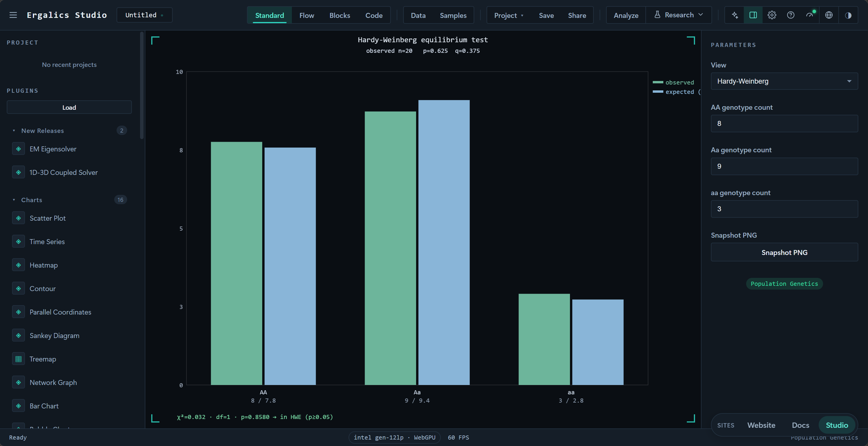The image size is (868, 446).
Task: Select the Treemap plugin icon
Action: [18, 359]
